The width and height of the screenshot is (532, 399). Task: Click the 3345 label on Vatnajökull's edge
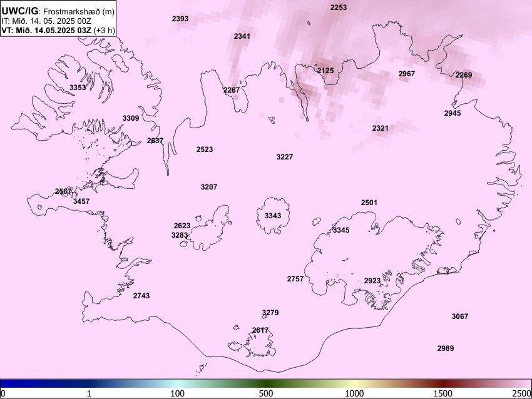tap(341, 230)
